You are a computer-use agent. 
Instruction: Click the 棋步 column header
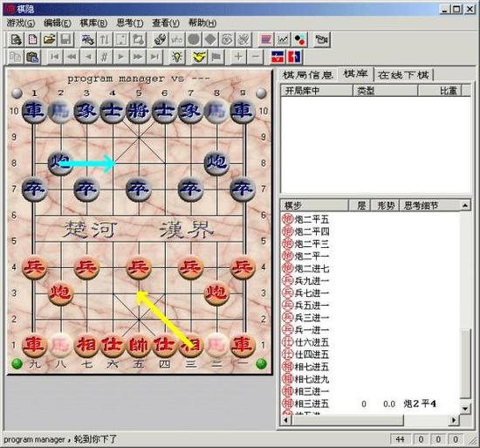[x=314, y=205]
